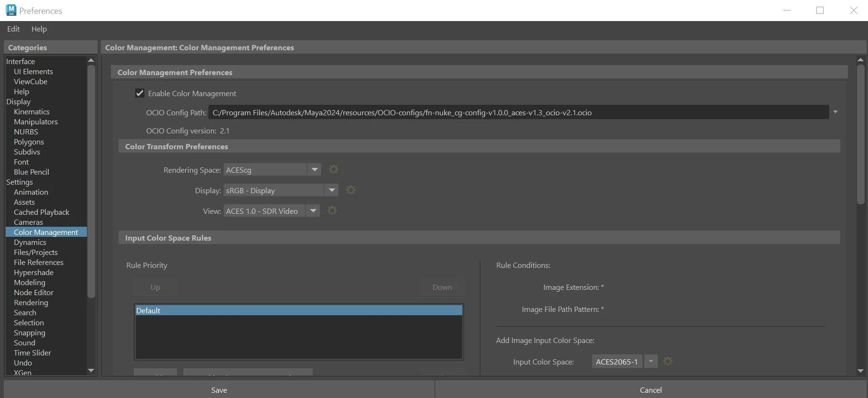Collapse the Color Management Preferences section header
The image size is (868, 398).
(x=479, y=72)
